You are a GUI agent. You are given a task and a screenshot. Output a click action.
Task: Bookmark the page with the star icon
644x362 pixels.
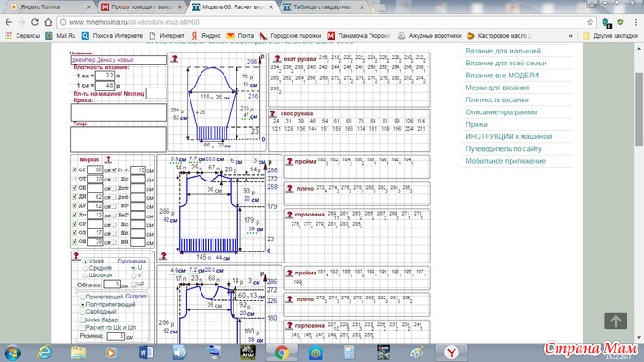tap(591, 22)
